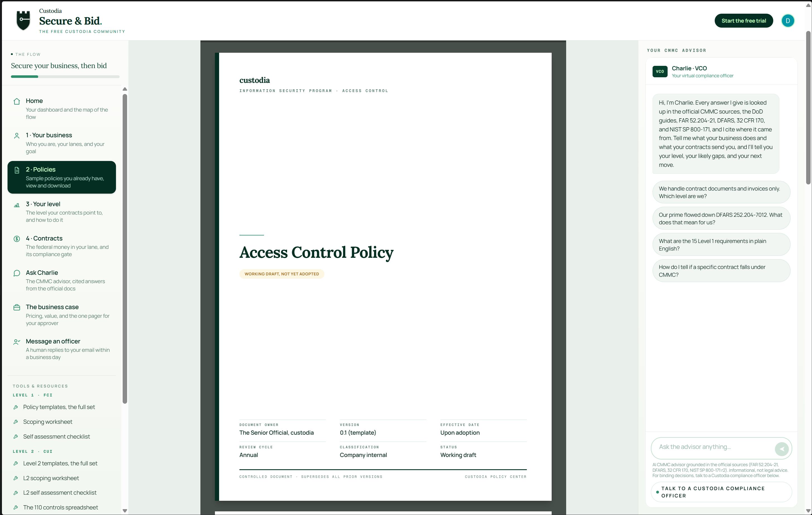Image resolution: width=812 pixels, height=515 pixels.
Task: Open the Scoping worksheet link
Action: (x=48, y=422)
